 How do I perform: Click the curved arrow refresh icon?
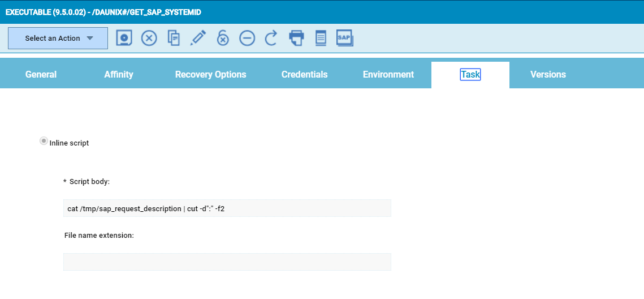coord(271,38)
